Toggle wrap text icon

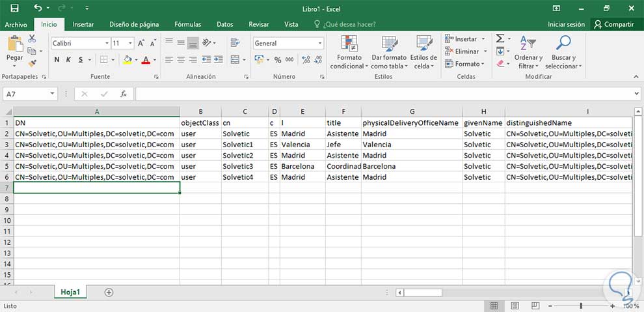coord(235,43)
